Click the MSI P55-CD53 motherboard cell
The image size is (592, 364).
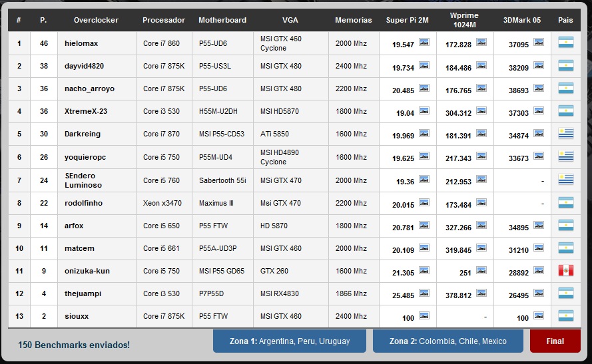click(x=222, y=134)
